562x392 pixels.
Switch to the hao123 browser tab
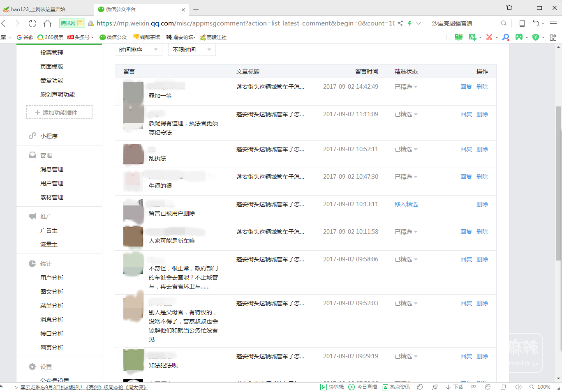pyautogui.click(x=46, y=9)
